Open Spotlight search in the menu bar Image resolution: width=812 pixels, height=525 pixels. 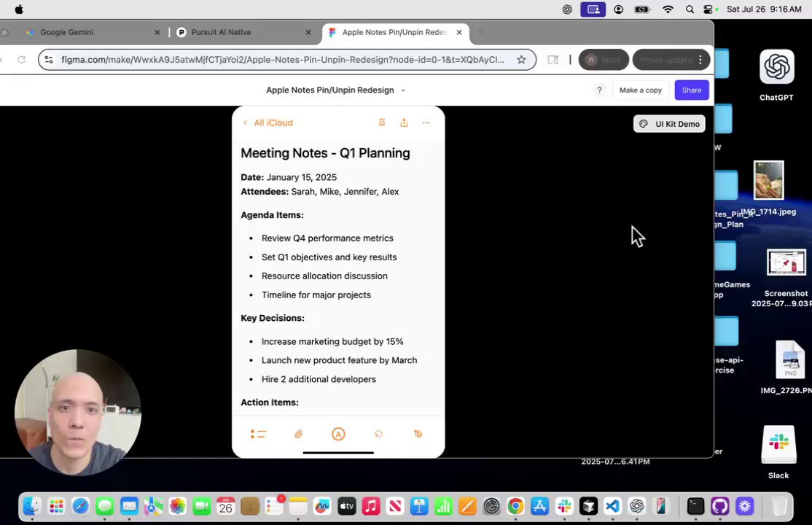[690, 9]
